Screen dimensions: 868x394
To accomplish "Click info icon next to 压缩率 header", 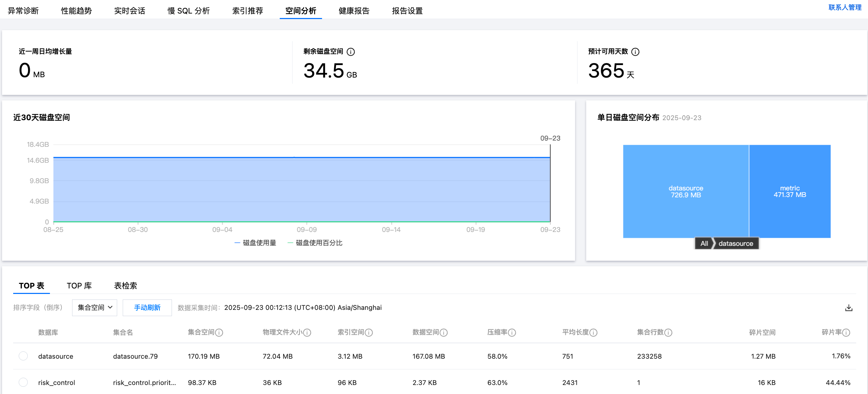I will 512,333.
